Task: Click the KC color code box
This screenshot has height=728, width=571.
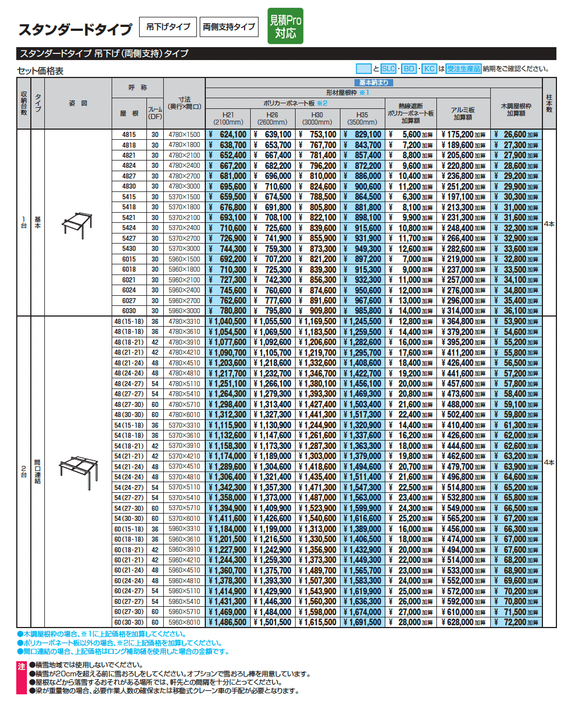Action: [x=429, y=68]
